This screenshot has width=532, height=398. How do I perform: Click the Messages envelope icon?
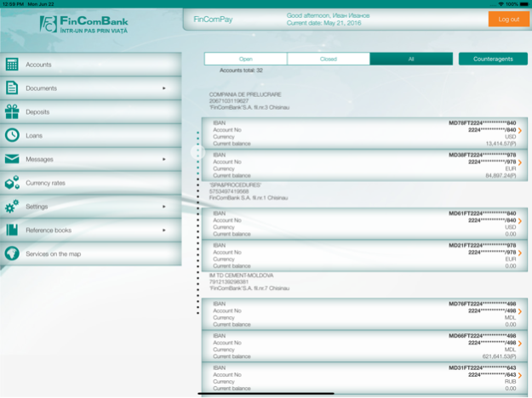pyautogui.click(x=12, y=159)
